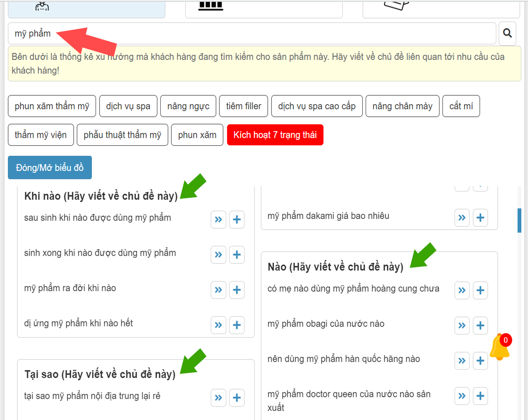Click the text 'sinh xong khi nào được dùng mỹ phẩm'

click(x=100, y=253)
